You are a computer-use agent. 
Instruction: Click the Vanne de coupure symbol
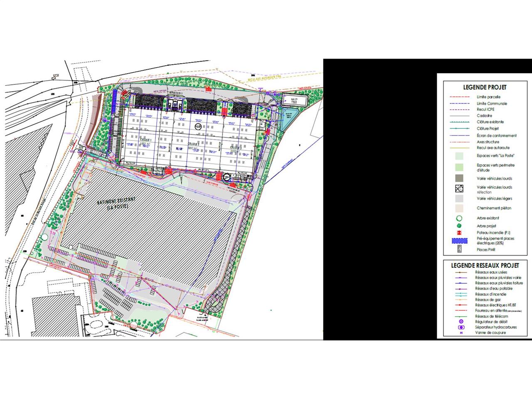[461, 332]
